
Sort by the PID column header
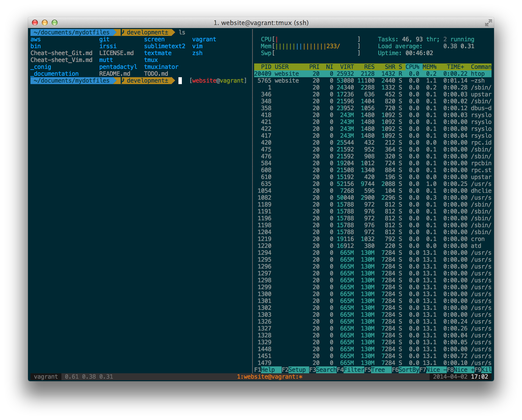[266, 67]
